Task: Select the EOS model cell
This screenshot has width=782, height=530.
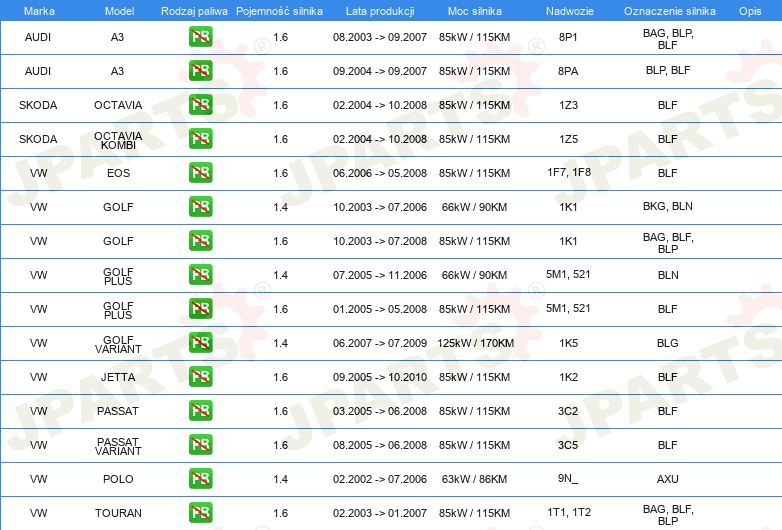Action: 118,173
